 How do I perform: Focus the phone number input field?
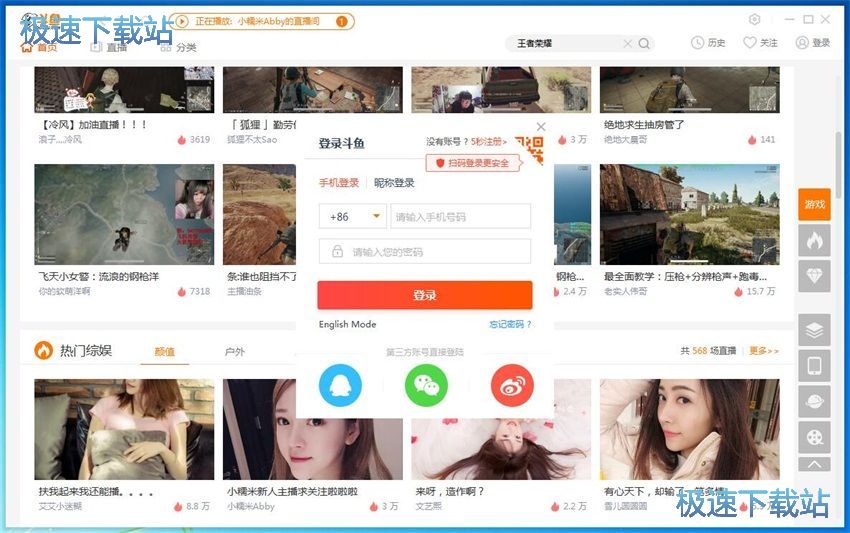point(460,216)
